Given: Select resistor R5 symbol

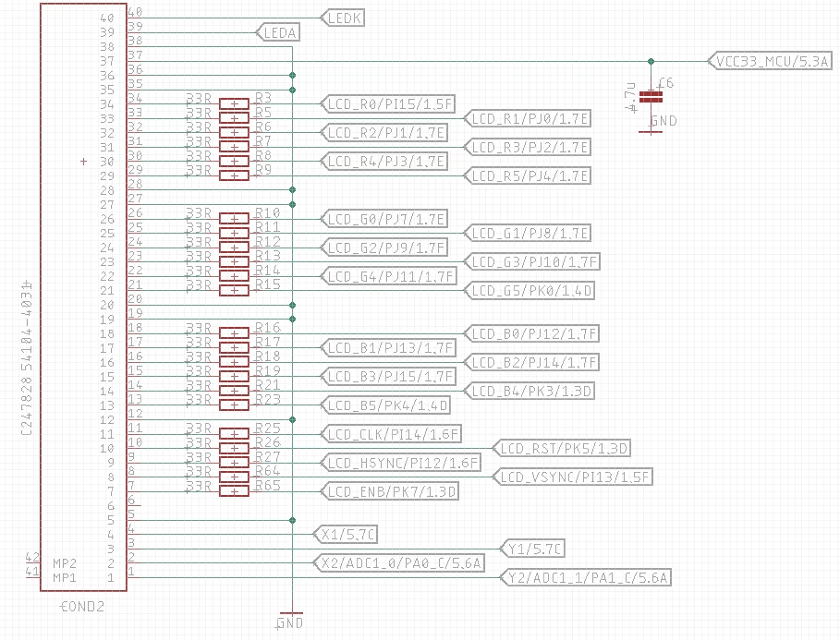Looking at the screenshot, I should click(234, 118).
